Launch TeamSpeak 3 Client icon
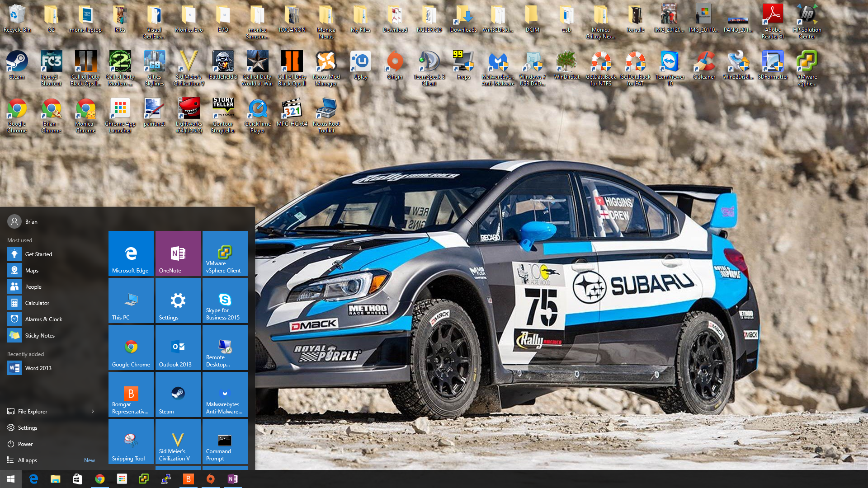Screen dimensions: 868x488 [x=429, y=69]
